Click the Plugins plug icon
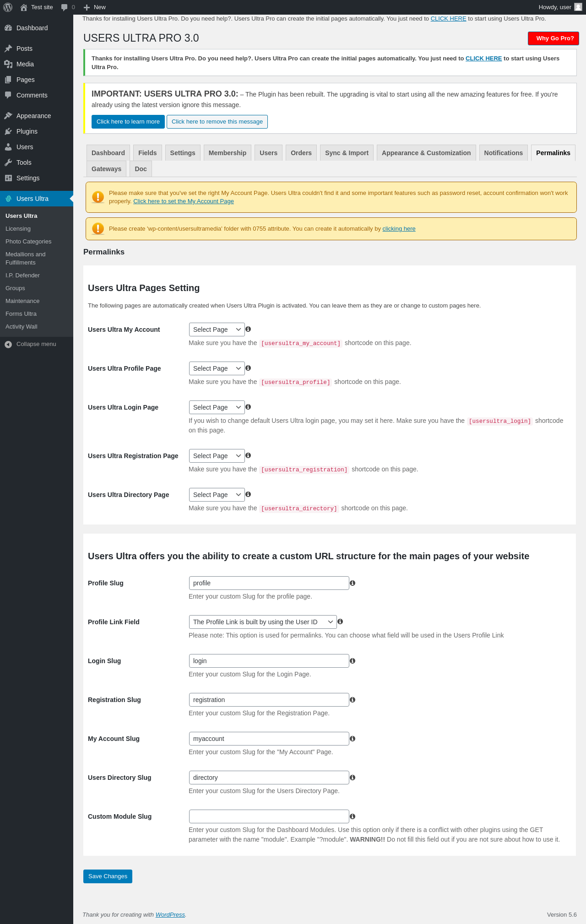Screen dimensions: 586x924 [x=8, y=131]
